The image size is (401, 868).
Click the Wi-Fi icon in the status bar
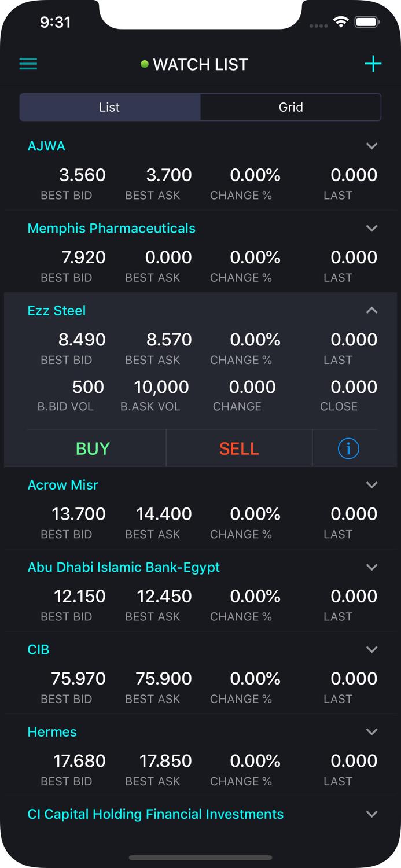click(x=340, y=21)
